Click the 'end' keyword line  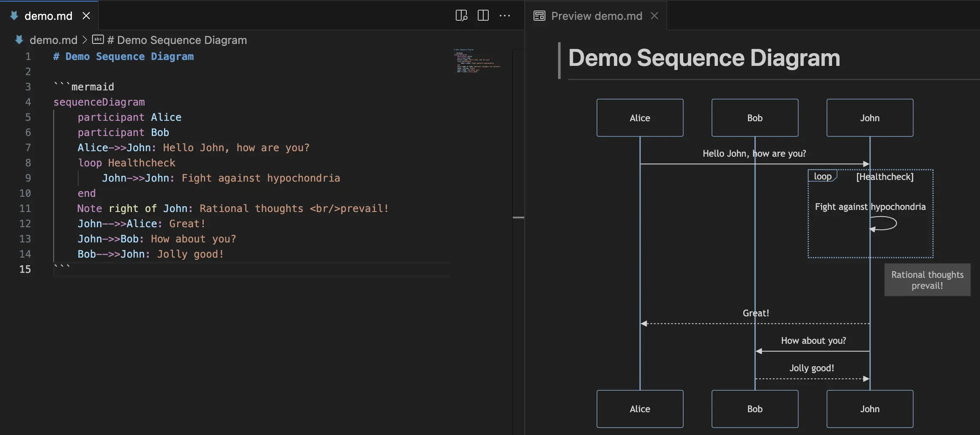click(87, 193)
